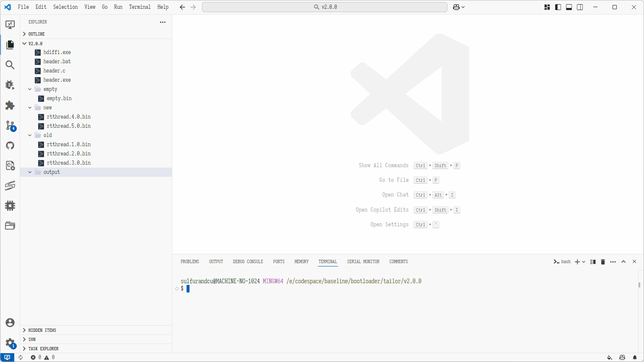Image resolution: width=644 pixels, height=362 pixels.
Task: Click the v2.0.0 command center search box
Action: pyautogui.click(x=325, y=7)
